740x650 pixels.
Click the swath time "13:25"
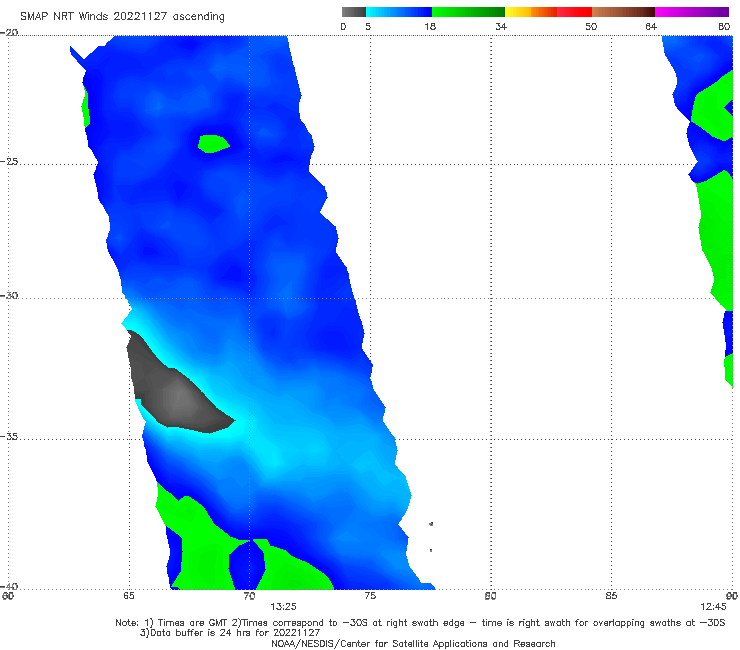coord(283,607)
